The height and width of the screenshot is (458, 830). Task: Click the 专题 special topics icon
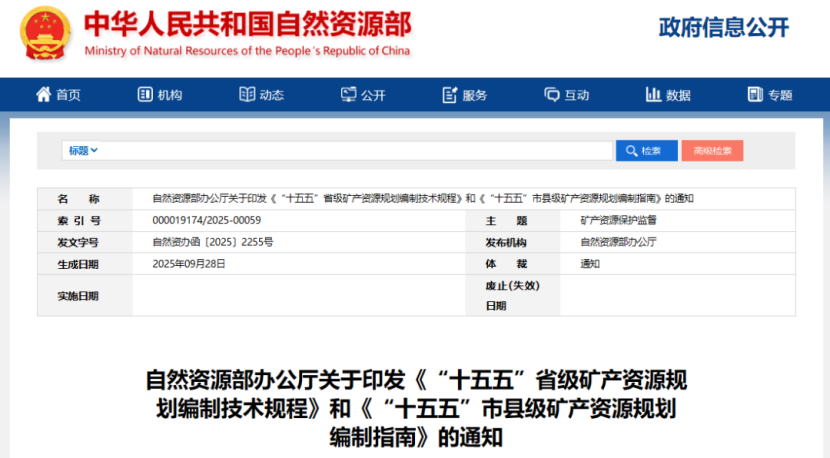[x=755, y=95]
